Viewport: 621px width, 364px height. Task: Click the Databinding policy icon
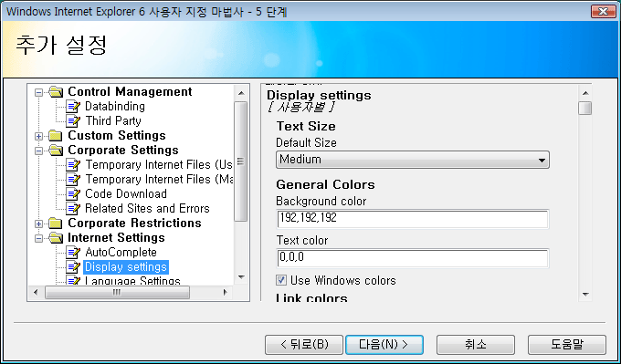(x=73, y=107)
